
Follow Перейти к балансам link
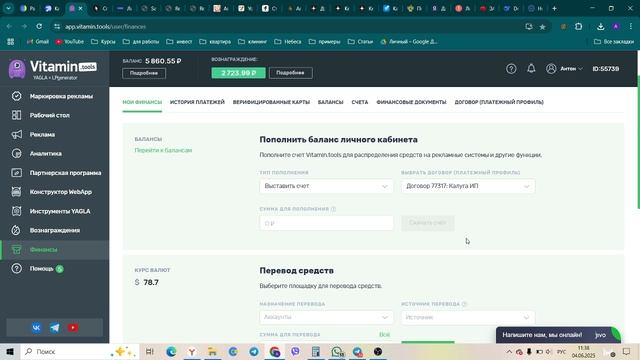[x=163, y=150]
